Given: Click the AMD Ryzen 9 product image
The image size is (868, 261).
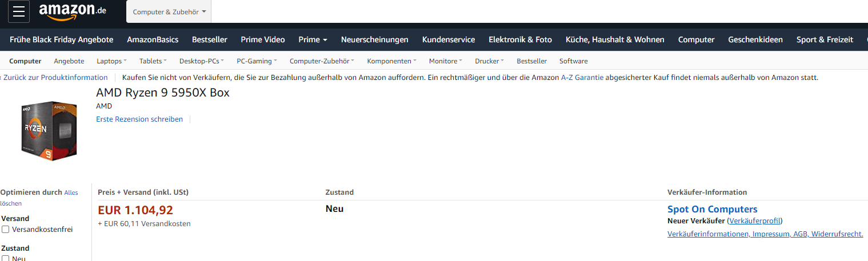Looking at the screenshot, I should click(x=49, y=131).
